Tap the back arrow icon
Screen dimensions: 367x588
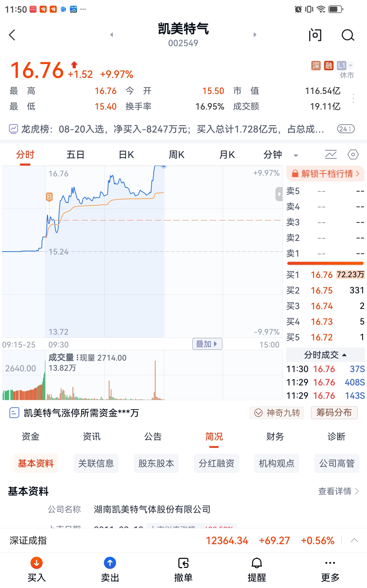click(x=12, y=35)
